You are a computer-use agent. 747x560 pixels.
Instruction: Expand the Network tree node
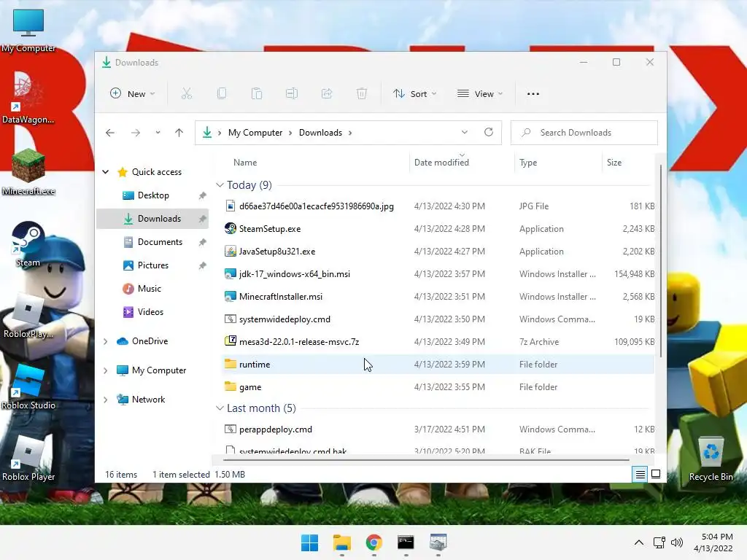pos(106,400)
